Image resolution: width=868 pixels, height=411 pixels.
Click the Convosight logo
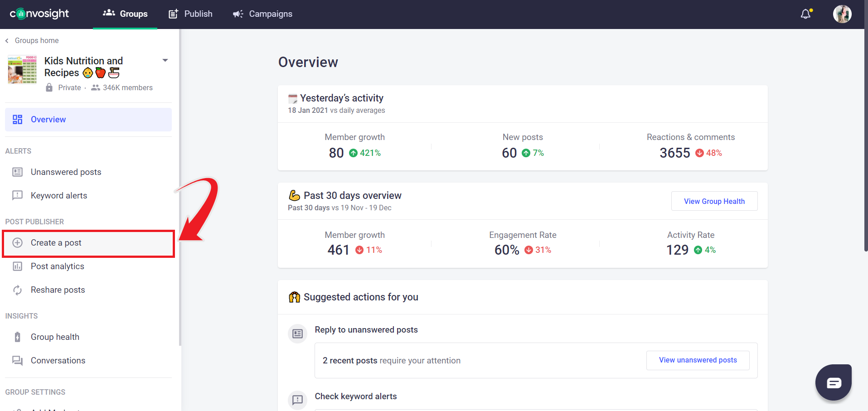point(39,14)
